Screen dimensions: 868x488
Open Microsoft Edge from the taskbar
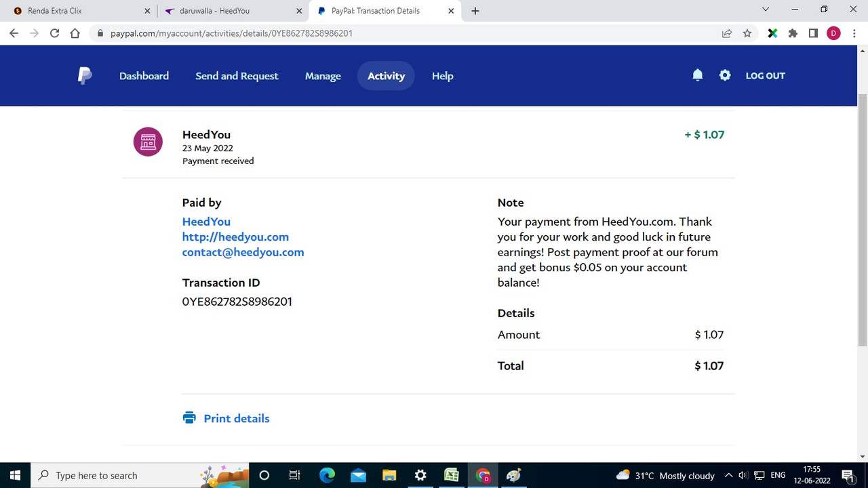click(x=327, y=475)
